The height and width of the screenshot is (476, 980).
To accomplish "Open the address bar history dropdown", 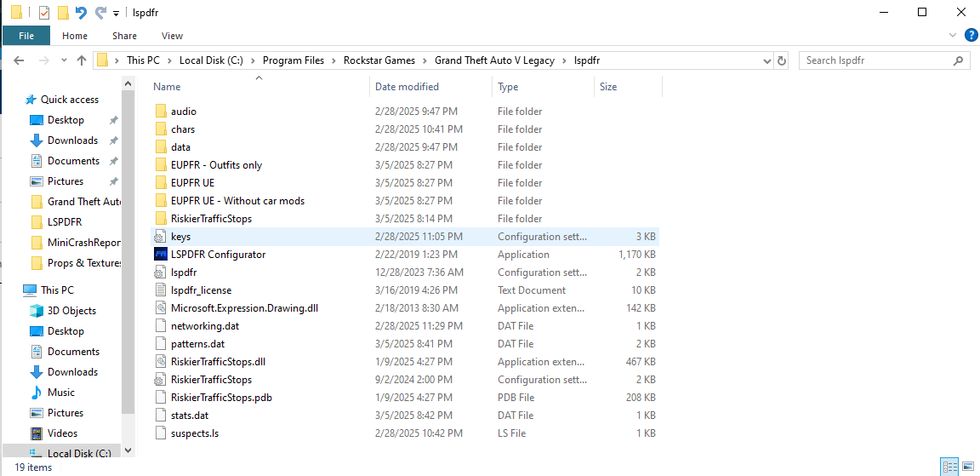I will 767,60.
